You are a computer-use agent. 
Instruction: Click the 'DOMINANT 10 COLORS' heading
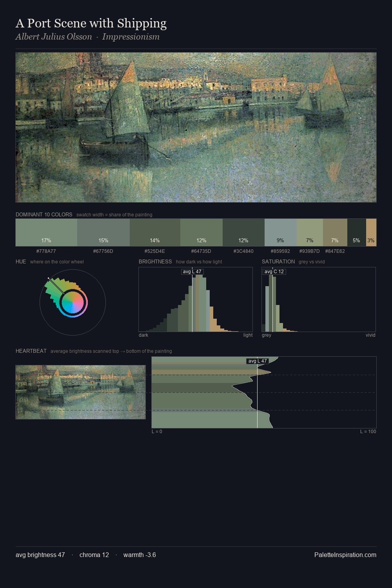click(44, 215)
